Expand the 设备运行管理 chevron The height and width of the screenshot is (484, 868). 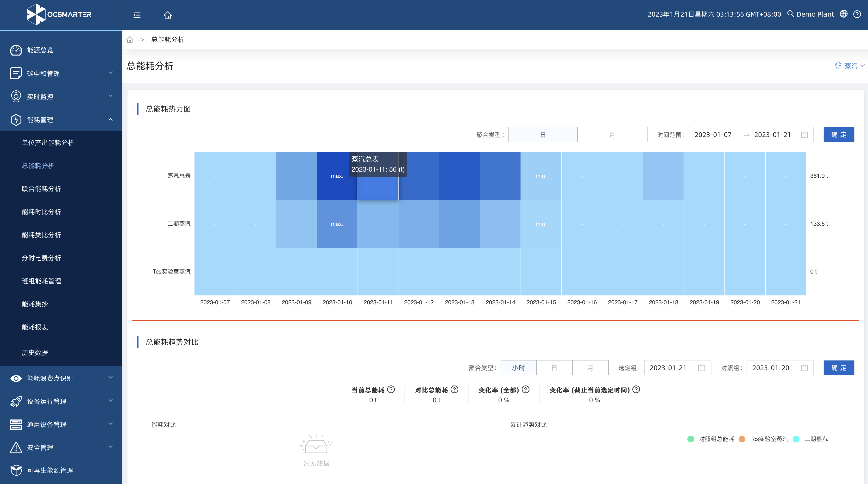[x=111, y=400]
